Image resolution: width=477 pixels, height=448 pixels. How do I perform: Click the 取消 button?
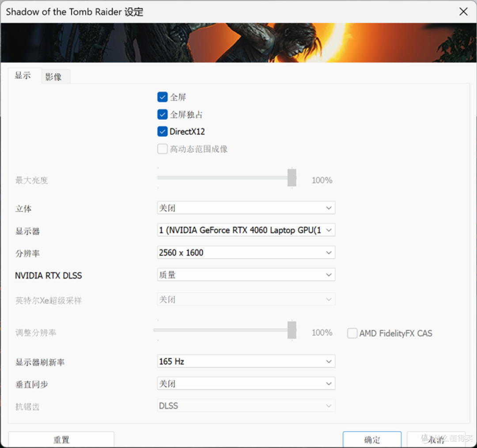pos(436,440)
